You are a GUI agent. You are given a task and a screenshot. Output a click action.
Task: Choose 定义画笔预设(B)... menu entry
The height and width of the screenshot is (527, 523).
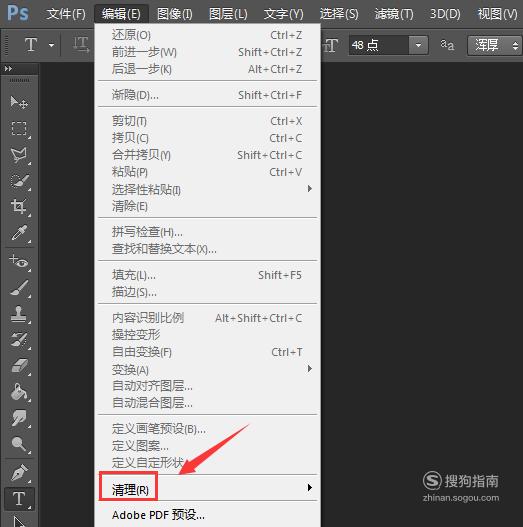pos(208,429)
